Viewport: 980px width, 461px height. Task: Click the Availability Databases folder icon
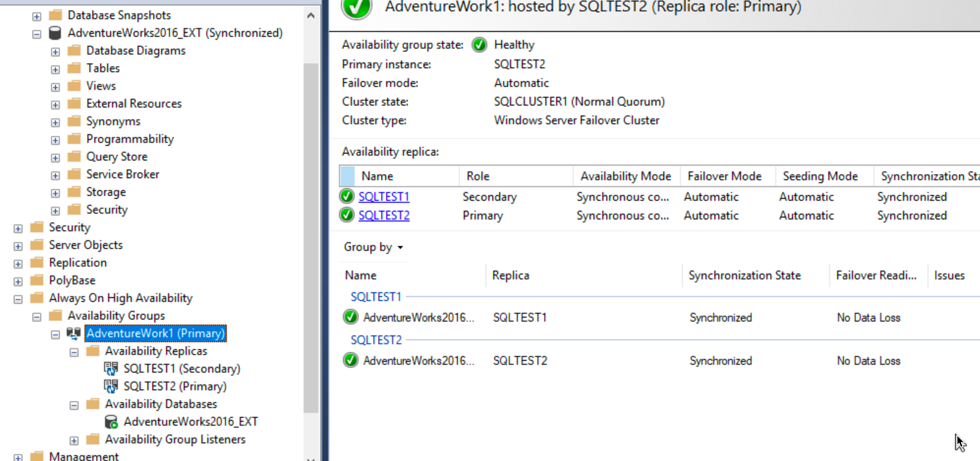tap(93, 404)
